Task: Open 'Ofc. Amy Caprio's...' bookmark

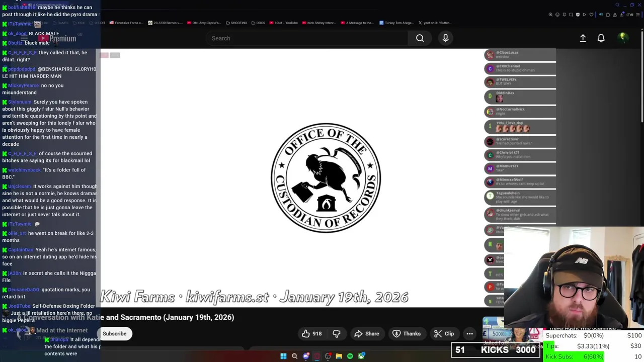Action: (204, 23)
